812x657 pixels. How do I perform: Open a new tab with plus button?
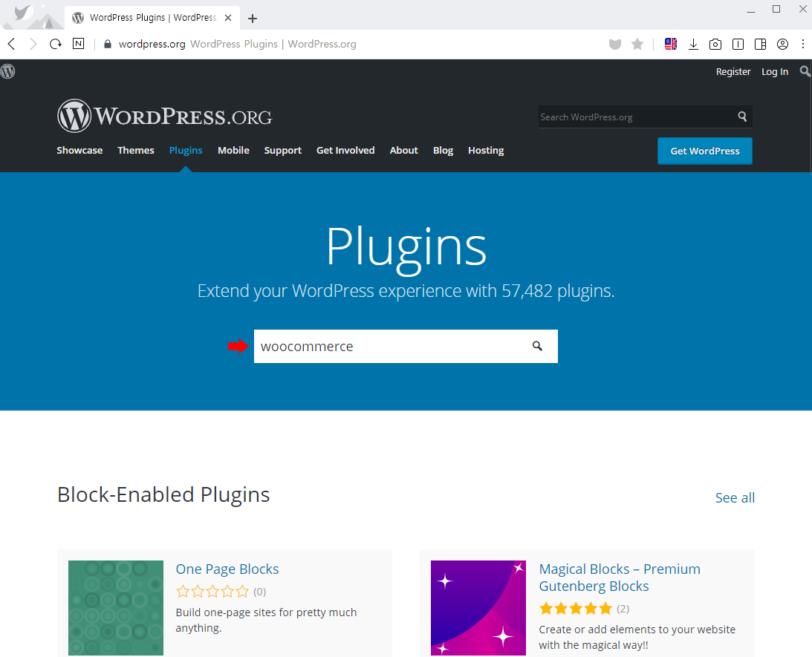point(252,19)
